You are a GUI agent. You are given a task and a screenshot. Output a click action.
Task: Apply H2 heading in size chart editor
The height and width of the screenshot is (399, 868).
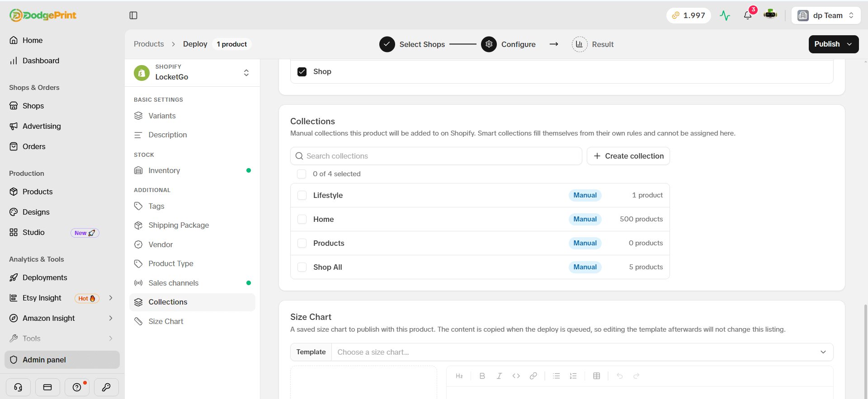pos(459,376)
